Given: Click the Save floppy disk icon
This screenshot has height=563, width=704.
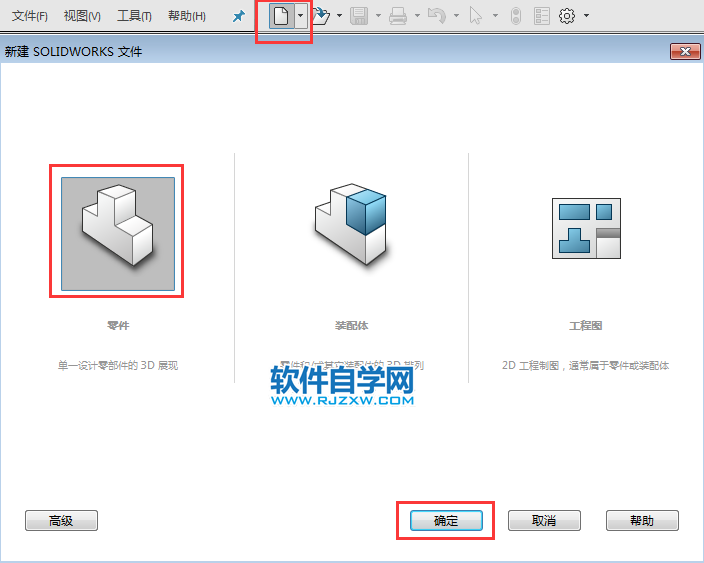Looking at the screenshot, I should coord(359,16).
